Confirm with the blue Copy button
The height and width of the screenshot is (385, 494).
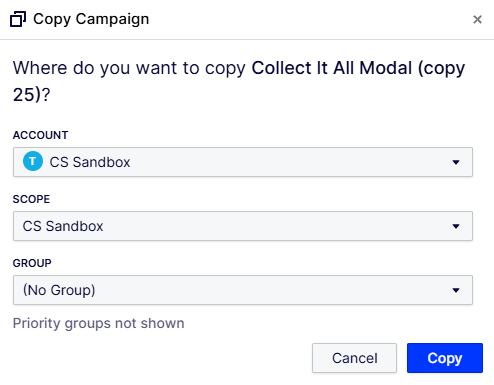445,358
